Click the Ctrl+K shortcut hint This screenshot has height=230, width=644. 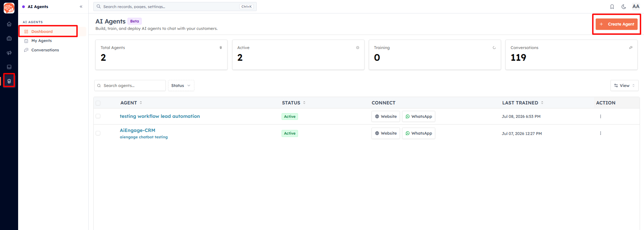click(x=246, y=7)
